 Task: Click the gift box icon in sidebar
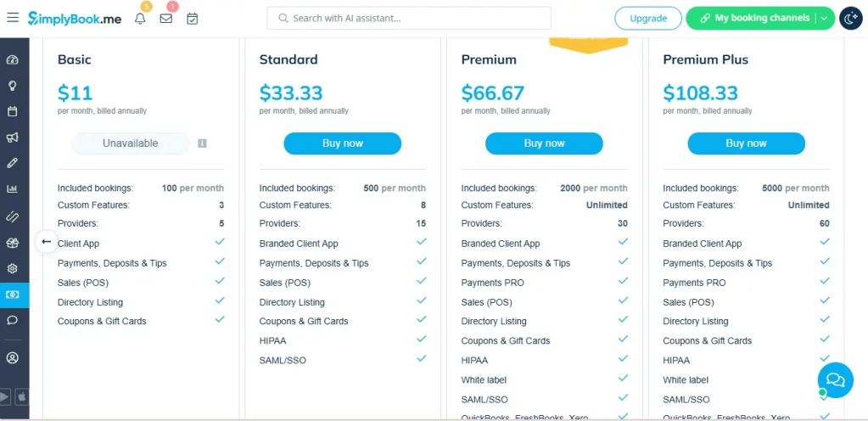(13, 242)
